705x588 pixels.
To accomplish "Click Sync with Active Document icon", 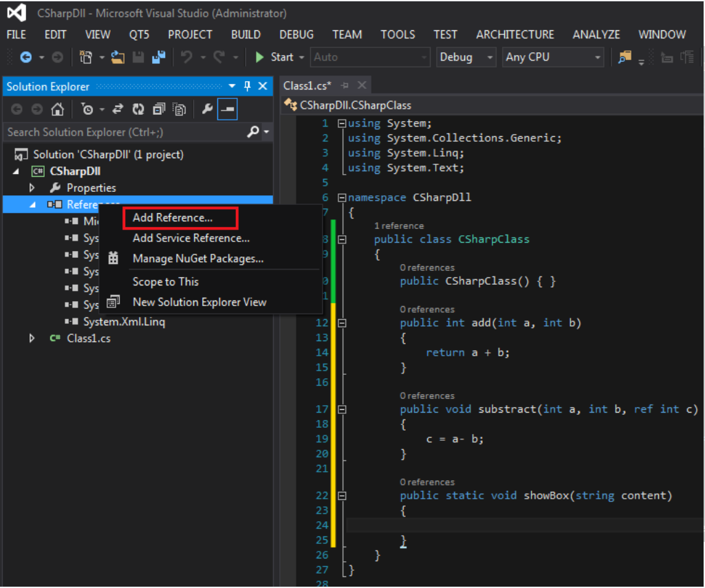I will click(118, 109).
